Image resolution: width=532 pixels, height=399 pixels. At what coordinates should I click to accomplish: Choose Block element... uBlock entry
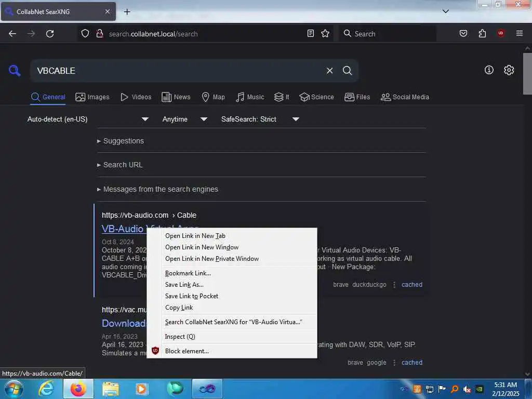coord(232,351)
